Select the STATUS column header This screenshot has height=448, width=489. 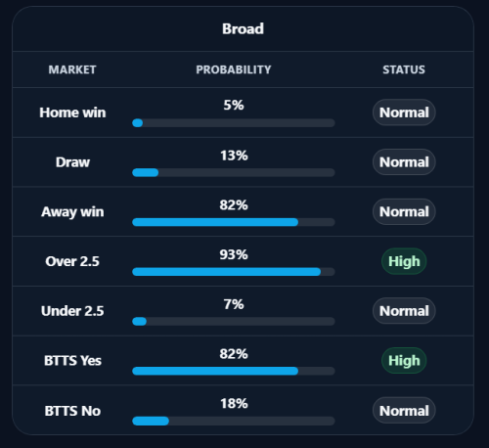pos(404,69)
